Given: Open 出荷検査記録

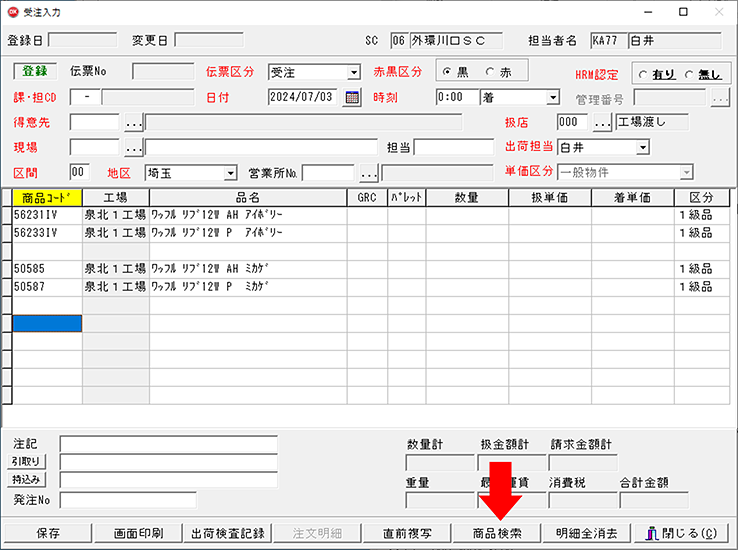Looking at the screenshot, I should click(228, 533).
